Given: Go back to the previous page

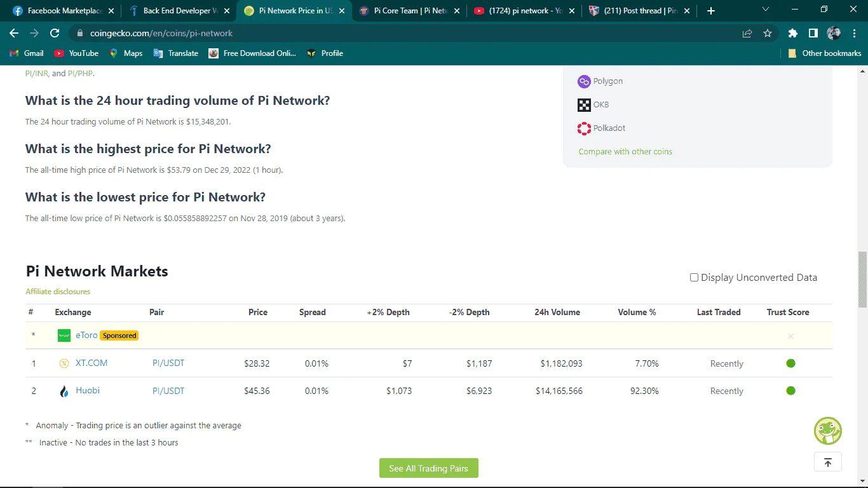Looking at the screenshot, I should pos(14,33).
